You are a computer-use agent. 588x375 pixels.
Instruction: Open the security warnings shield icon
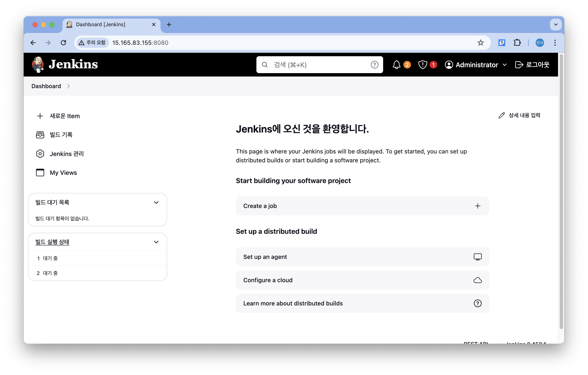(x=422, y=65)
